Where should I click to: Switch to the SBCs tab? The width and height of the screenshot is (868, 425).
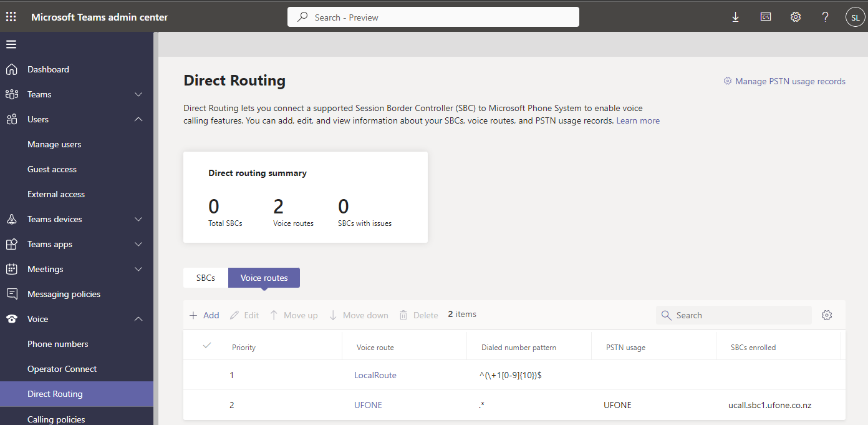click(x=206, y=278)
